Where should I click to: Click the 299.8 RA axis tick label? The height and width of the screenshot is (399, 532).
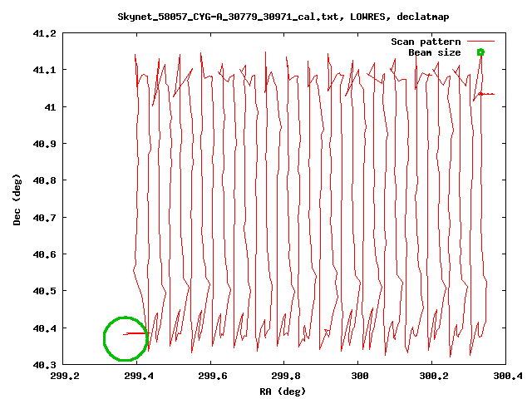286,376
